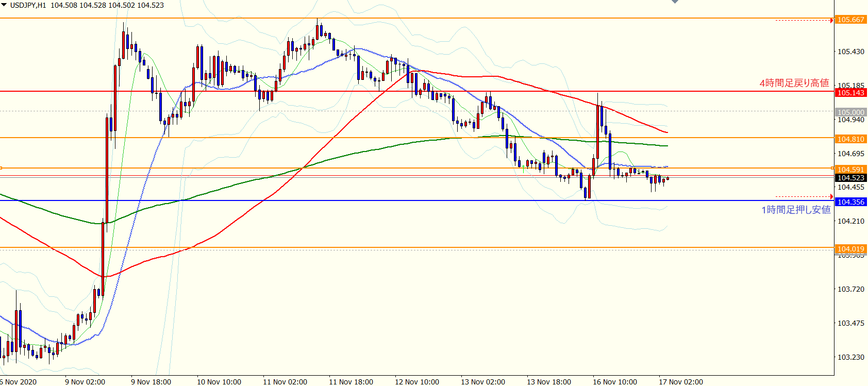Click the 104.019 orange price label
868x386 pixels.
click(850, 249)
